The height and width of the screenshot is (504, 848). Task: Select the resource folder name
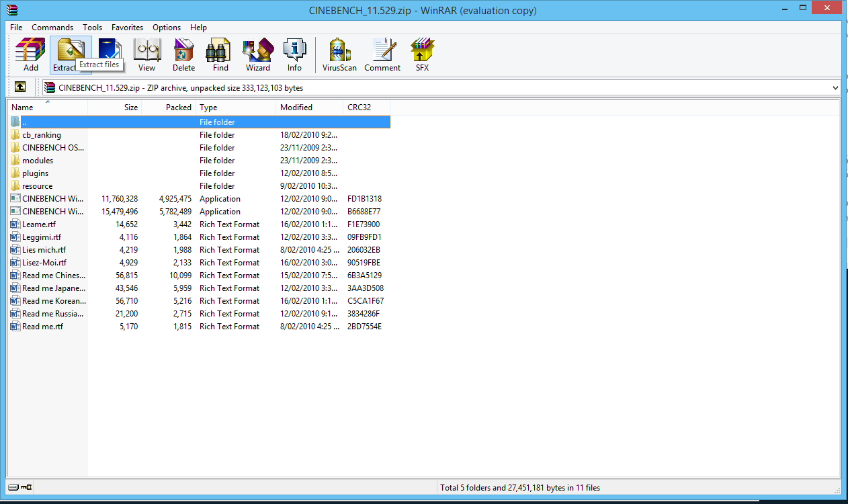click(x=38, y=186)
